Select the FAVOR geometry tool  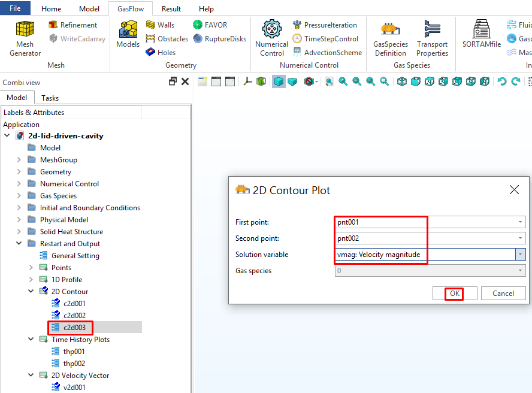210,25
